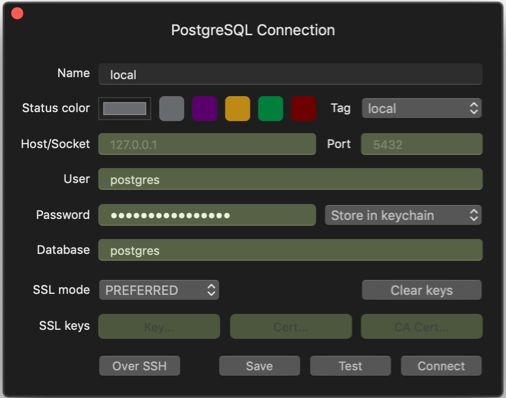Click the Clear keys button

pos(422,290)
